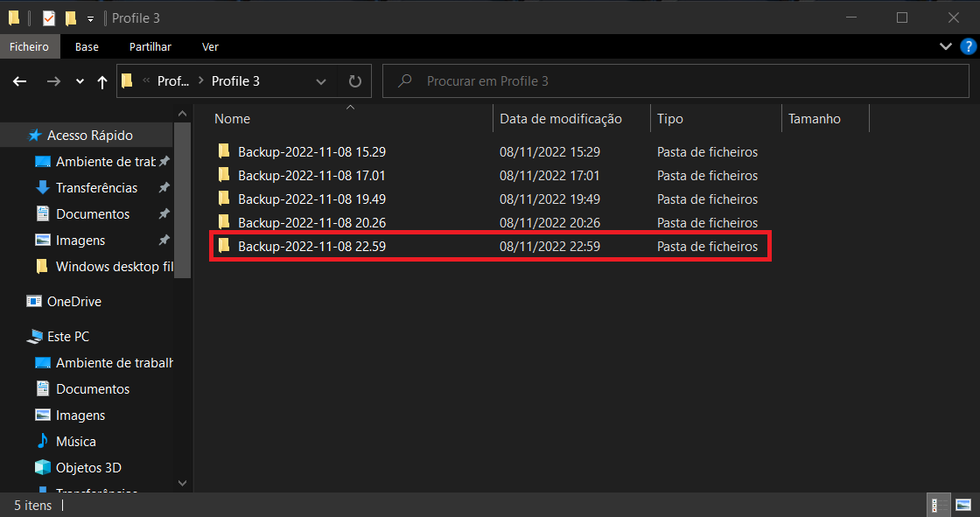The width and height of the screenshot is (980, 517).
Task: Switch to the Partilhar ribbon tab
Action: click(x=150, y=46)
